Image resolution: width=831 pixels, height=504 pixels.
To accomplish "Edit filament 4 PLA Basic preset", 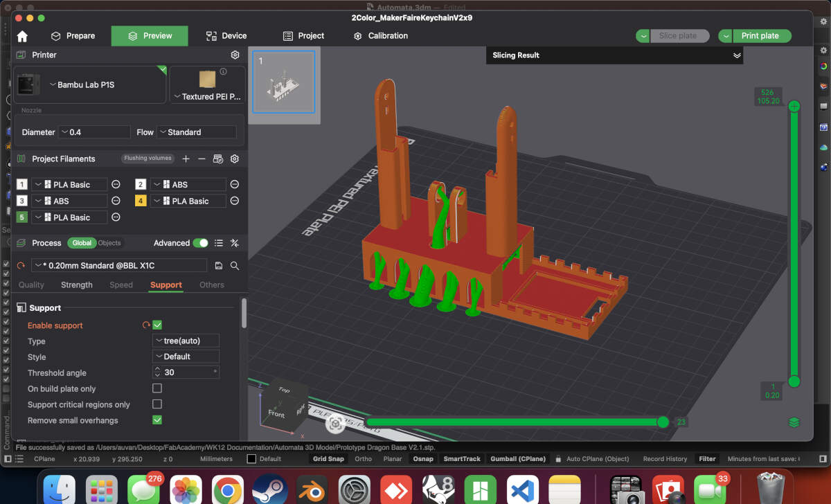I will [x=235, y=201].
